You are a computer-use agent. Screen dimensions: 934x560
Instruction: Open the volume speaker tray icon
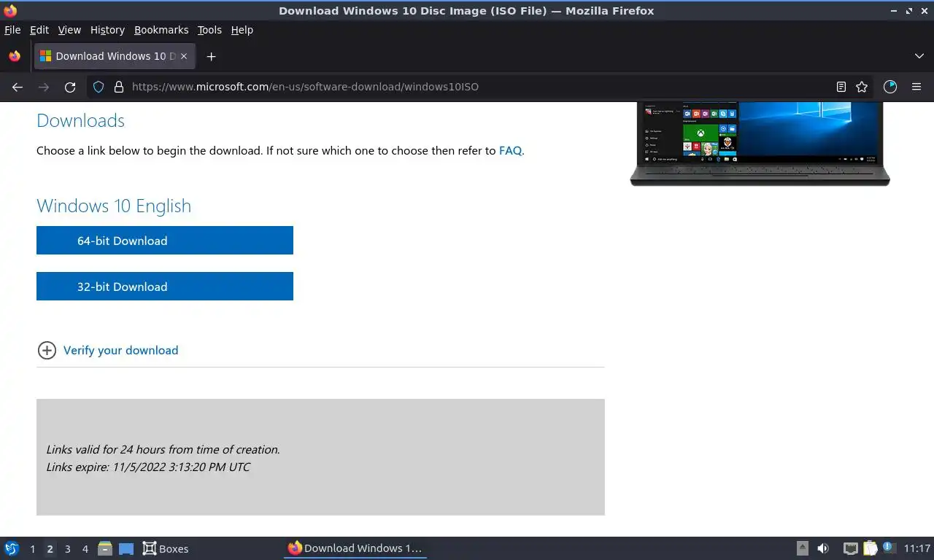823,549
